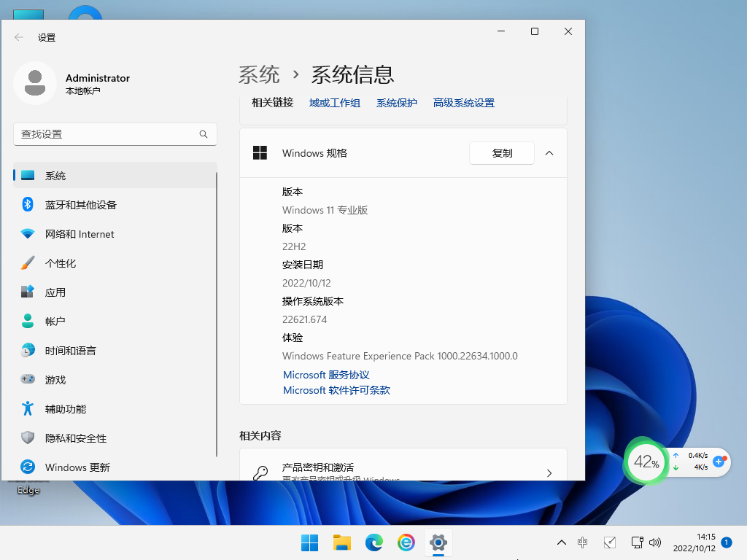
Task: Click the 42% network speed circle
Action: 646,462
